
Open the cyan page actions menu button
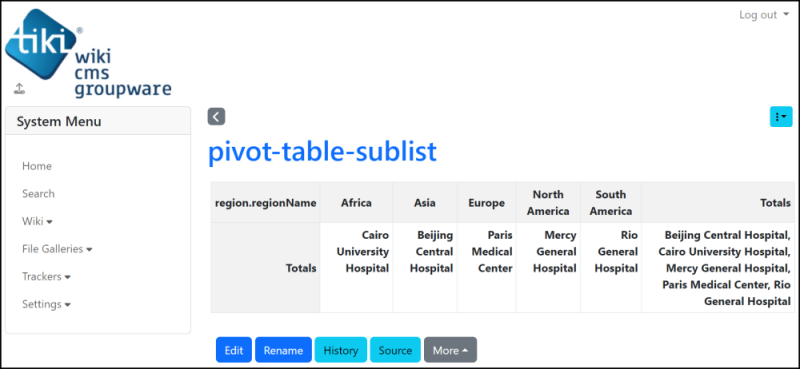coord(781,117)
